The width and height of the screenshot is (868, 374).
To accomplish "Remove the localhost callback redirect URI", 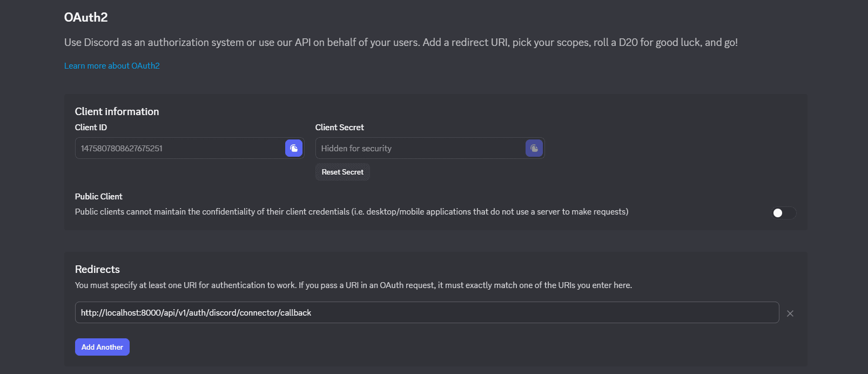I will [790, 313].
